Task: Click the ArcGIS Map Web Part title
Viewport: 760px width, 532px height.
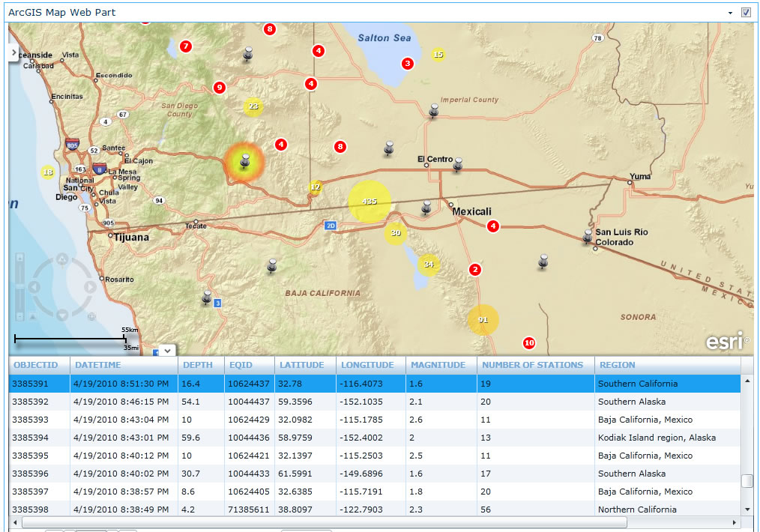Action: pyautogui.click(x=62, y=13)
